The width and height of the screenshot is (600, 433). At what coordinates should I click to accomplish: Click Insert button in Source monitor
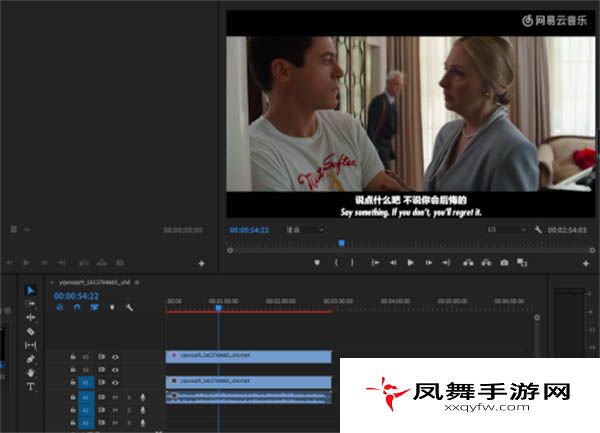coord(84,262)
